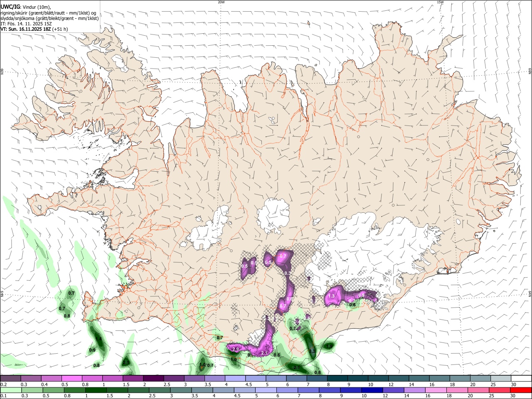Click the 25 label in the upper legend row
Viewport: 532px width, 399px height.
[493, 384]
